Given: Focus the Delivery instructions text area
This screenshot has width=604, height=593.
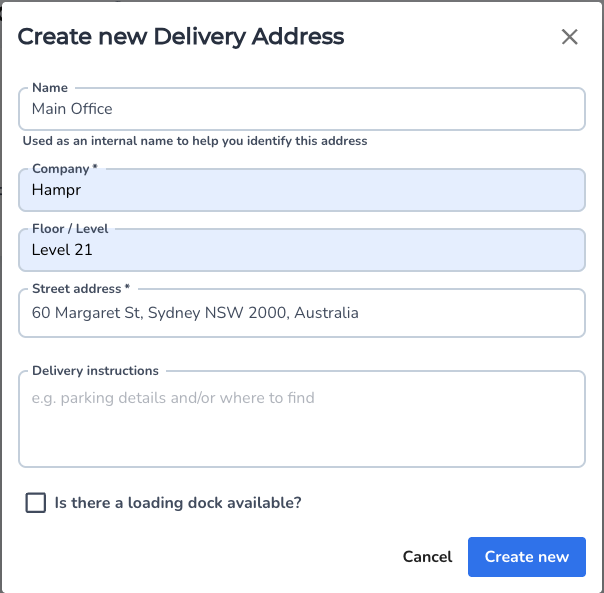Looking at the screenshot, I should pos(300,420).
